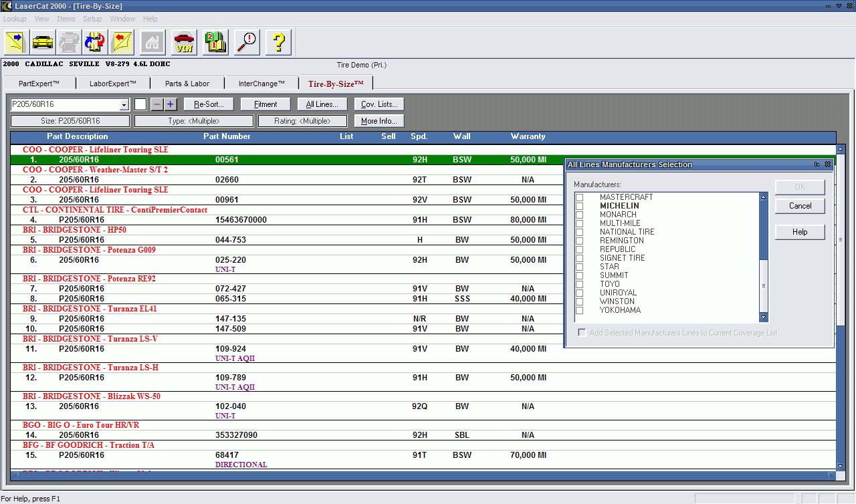Switch to the InterChange tab

tap(262, 84)
